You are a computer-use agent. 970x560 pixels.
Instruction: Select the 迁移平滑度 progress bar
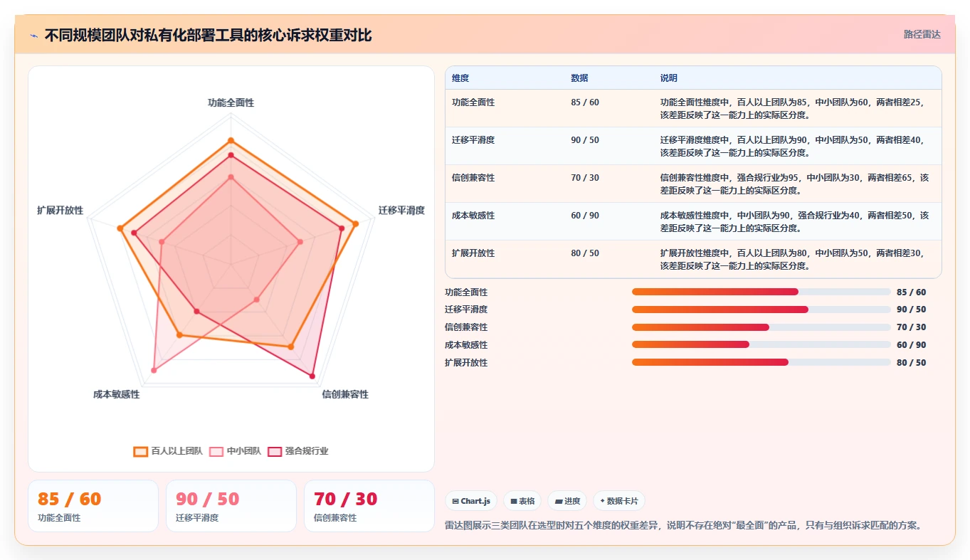click(x=761, y=310)
